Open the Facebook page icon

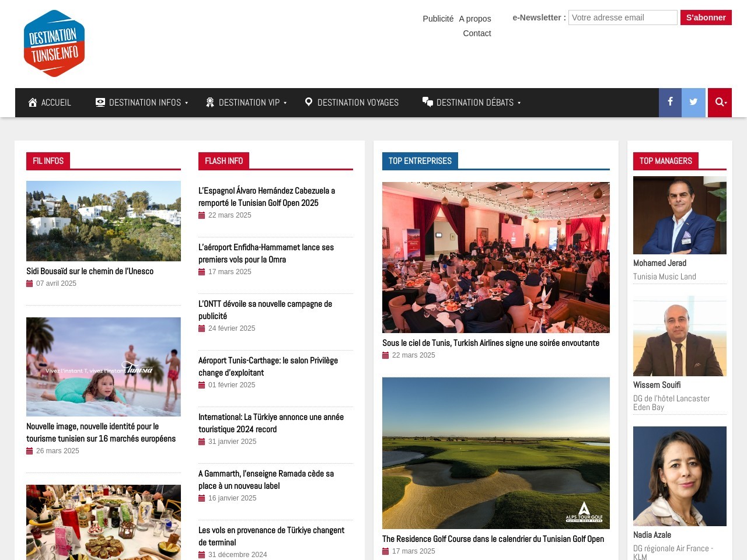(670, 102)
